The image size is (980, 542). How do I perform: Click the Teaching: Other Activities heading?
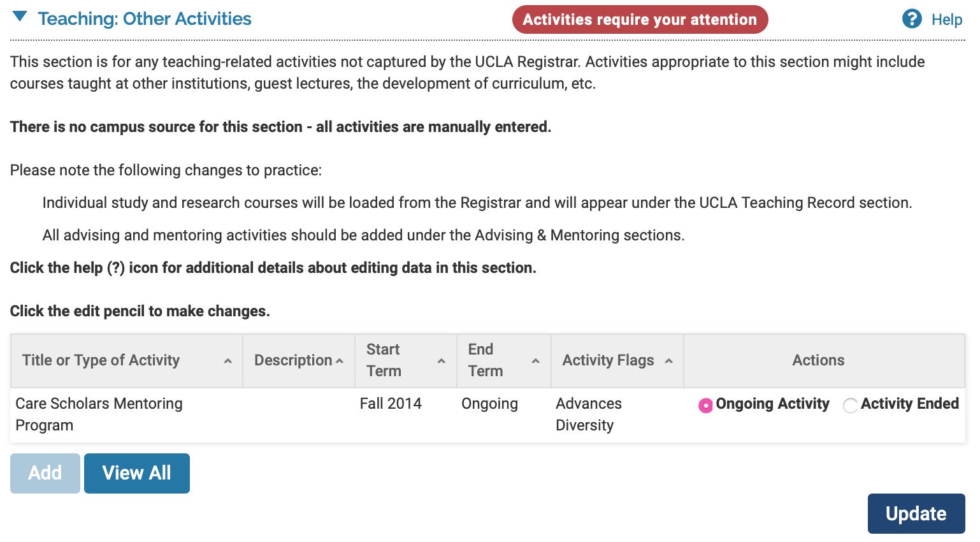coord(145,19)
